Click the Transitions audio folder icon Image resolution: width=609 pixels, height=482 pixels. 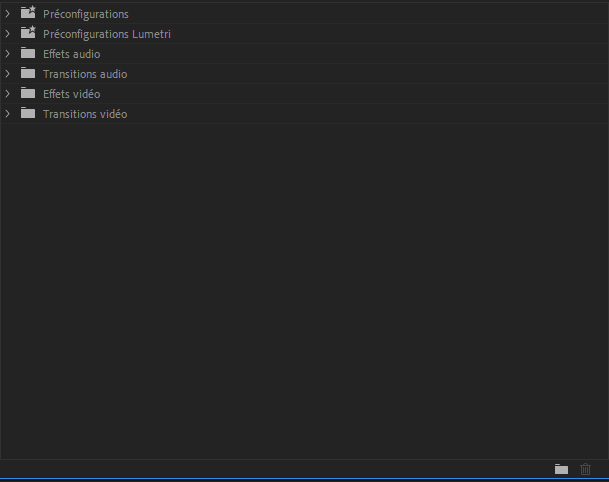click(28, 74)
